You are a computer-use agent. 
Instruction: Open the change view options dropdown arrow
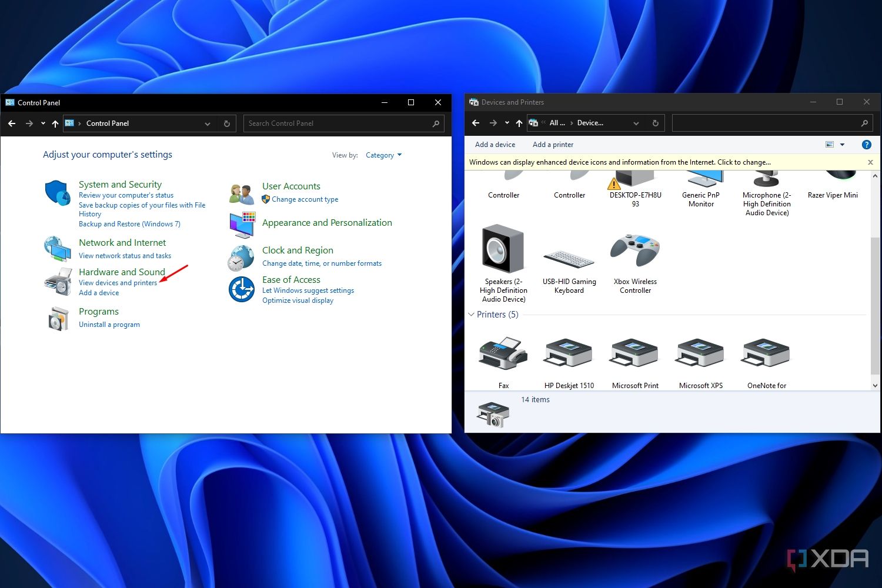point(842,145)
